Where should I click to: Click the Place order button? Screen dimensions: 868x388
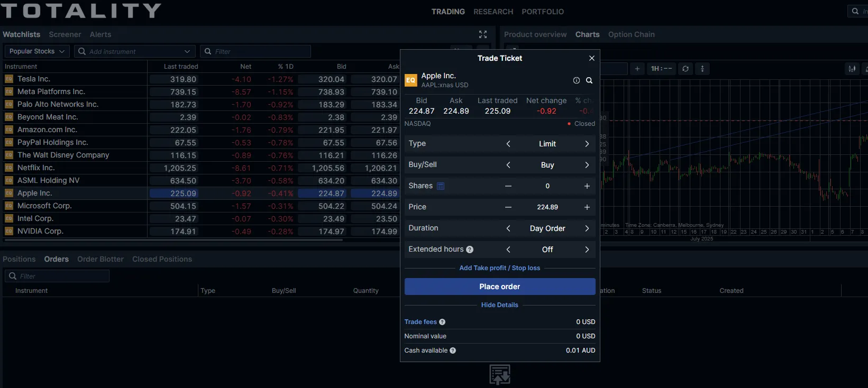point(500,287)
